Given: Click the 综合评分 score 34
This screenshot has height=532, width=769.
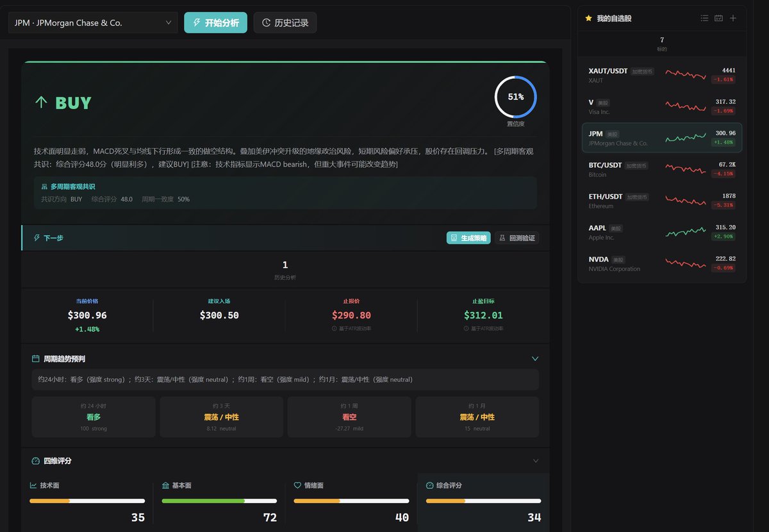Looking at the screenshot, I should (x=534, y=517).
